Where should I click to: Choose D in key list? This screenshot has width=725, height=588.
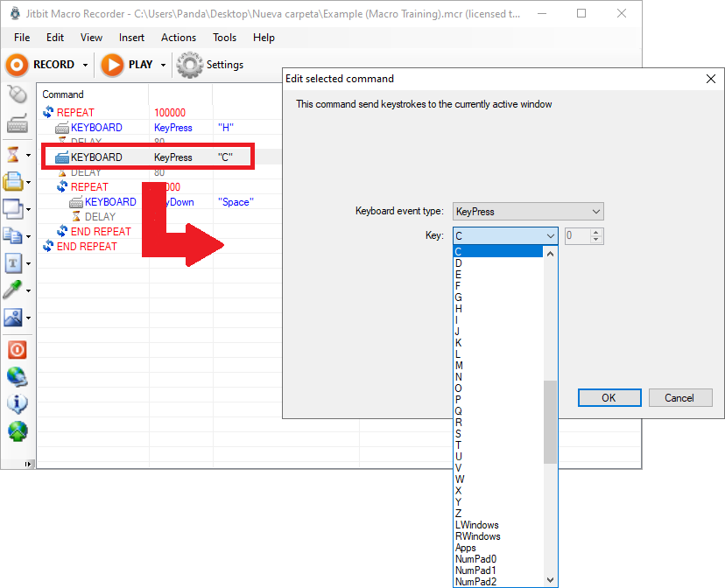click(x=498, y=263)
